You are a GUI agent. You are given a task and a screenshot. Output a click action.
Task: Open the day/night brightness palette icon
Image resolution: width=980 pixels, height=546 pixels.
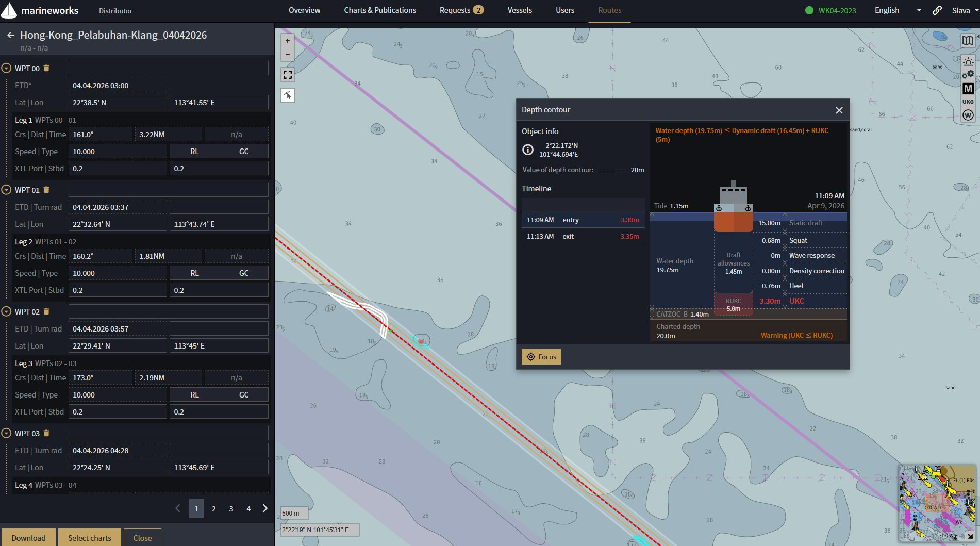[968, 61]
